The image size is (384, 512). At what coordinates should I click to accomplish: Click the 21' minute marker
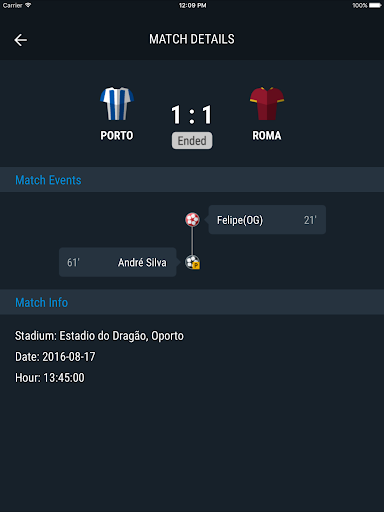pyautogui.click(x=310, y=220)
